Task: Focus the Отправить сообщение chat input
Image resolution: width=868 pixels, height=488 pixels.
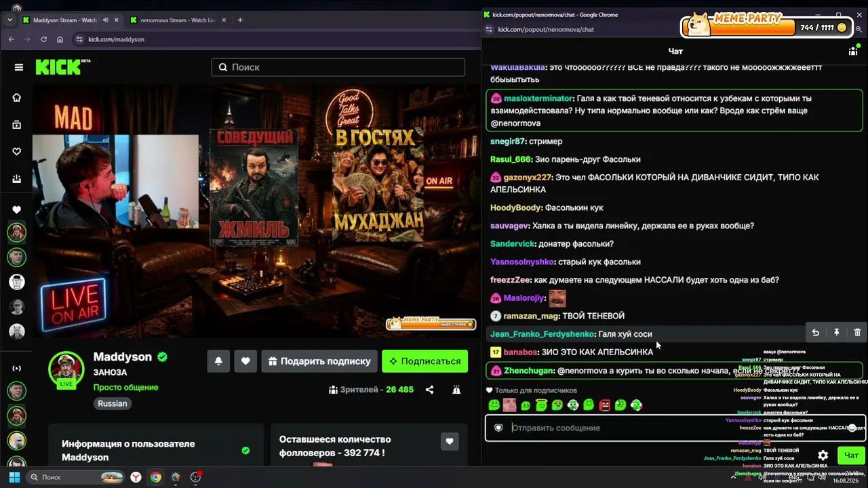Action: [x=675, y=428]
